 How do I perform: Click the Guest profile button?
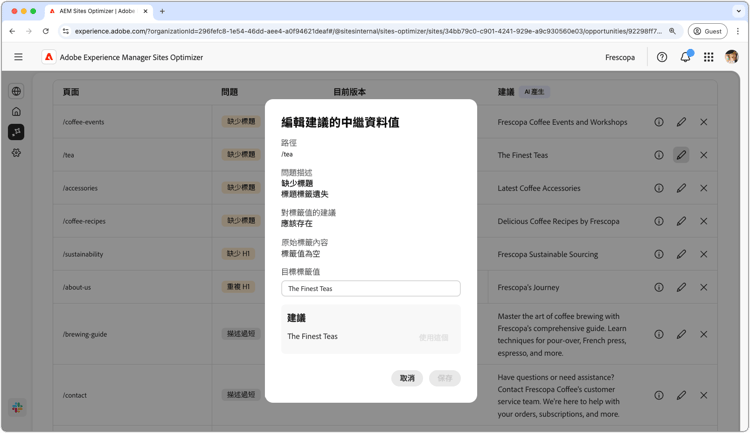point(707,31)
